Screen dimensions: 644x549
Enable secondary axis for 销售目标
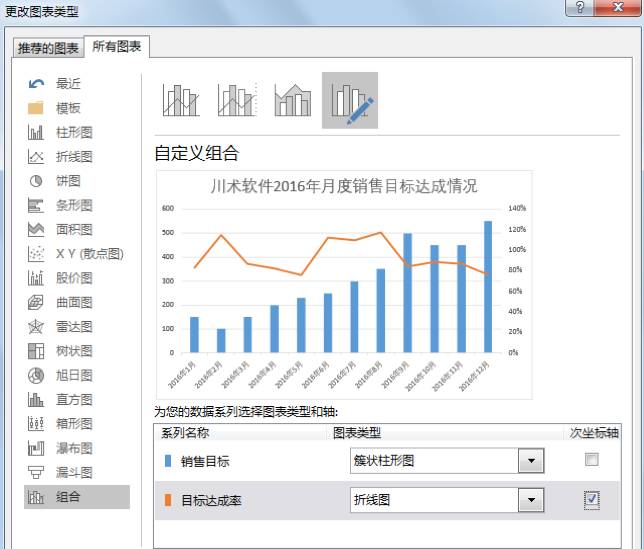(591, 459)
